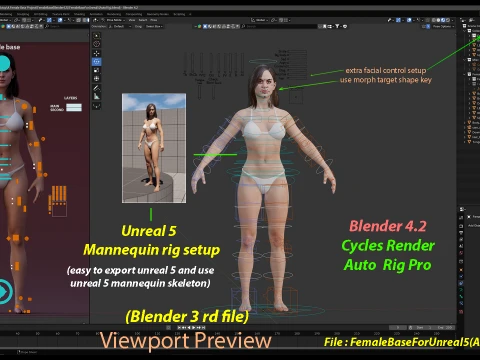Select the Select Box tool in viewport toolbar
Image resolution: width=480 pixels, height=360 pixels.
coord(96,36)
